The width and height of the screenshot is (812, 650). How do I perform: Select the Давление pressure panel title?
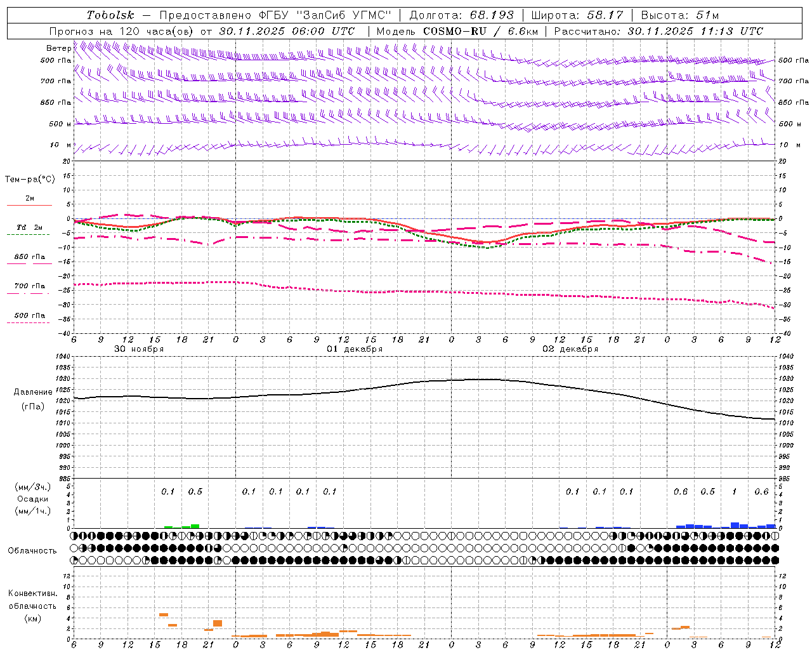pos(33,392)
